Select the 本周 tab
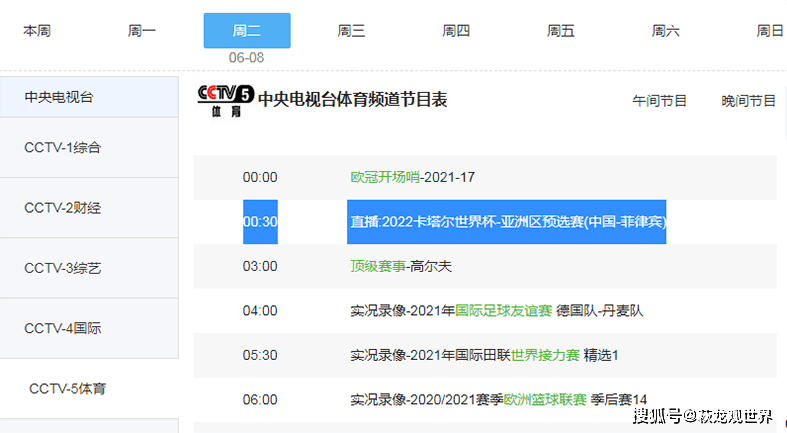Image resolution: width=787 pixels, height=433 pixels. point(37,31)
